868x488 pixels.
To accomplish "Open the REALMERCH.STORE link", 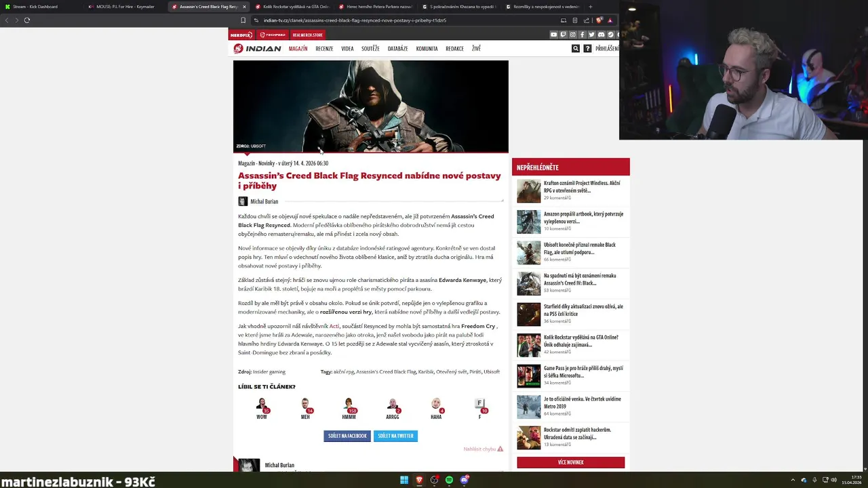I will point(308,35).
